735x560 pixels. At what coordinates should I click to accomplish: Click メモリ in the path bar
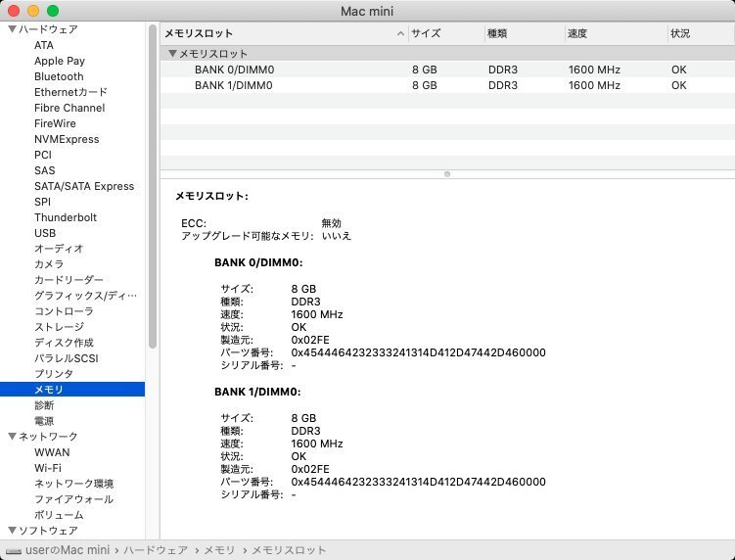[219, 549]
